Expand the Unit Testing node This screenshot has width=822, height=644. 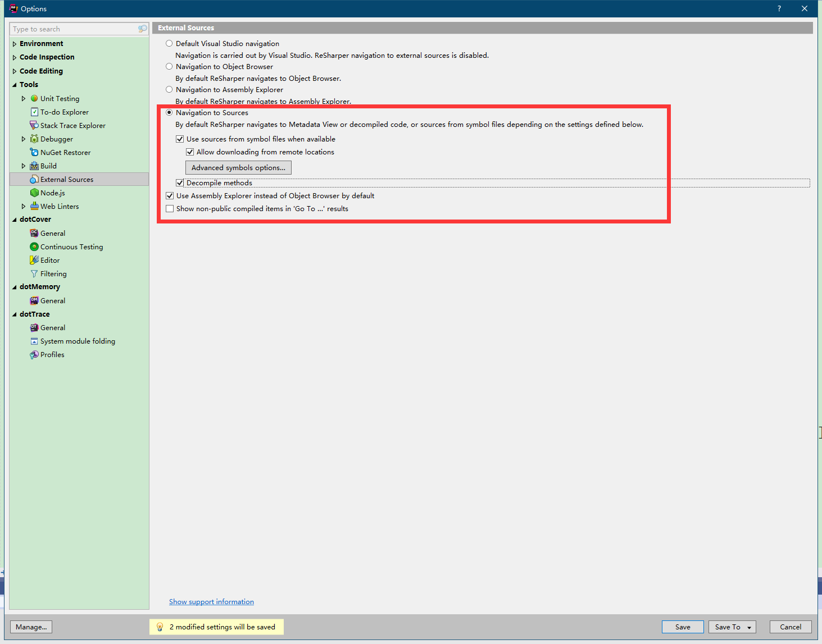pyautogui.click(x=24, y=98)
